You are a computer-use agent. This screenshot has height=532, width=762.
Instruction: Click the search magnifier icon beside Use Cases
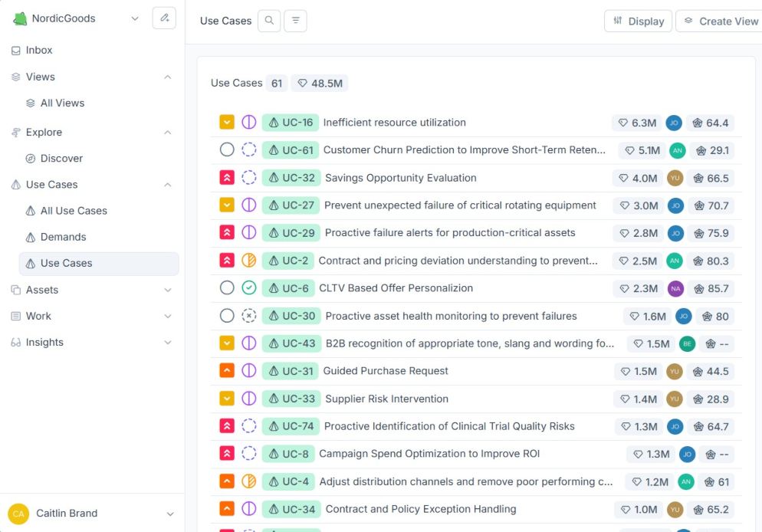click(269, 21)
